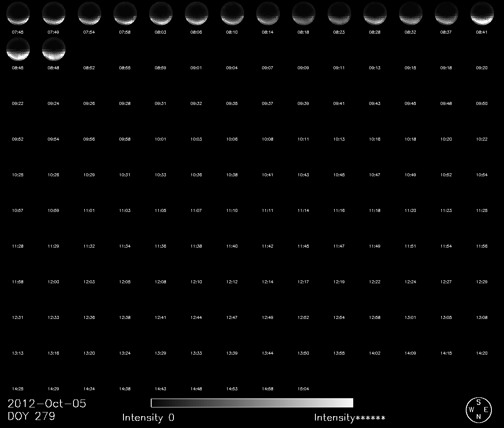Select the 10:57 time label

pos(18,210)
